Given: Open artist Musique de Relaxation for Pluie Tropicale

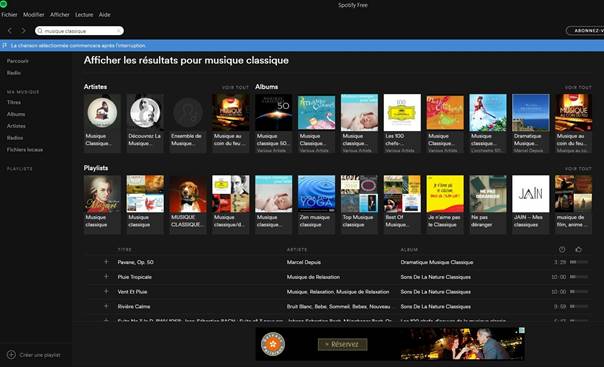Looking at the screenshot, I should pyautogui.click(x=313, y=277).
